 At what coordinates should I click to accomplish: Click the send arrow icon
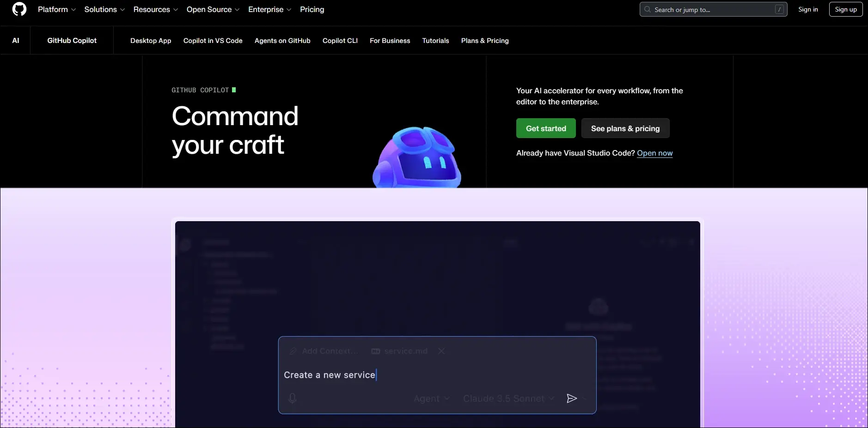tap(572, 398)
